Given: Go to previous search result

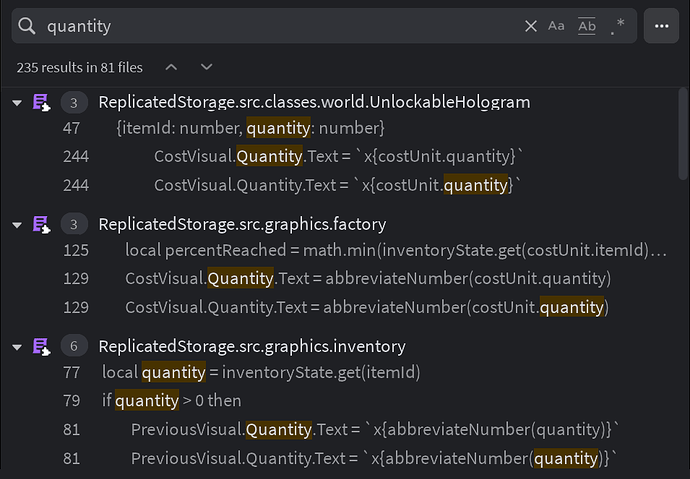Looking at the screenshot, I should pyautogui.click(x=171, y=67).
